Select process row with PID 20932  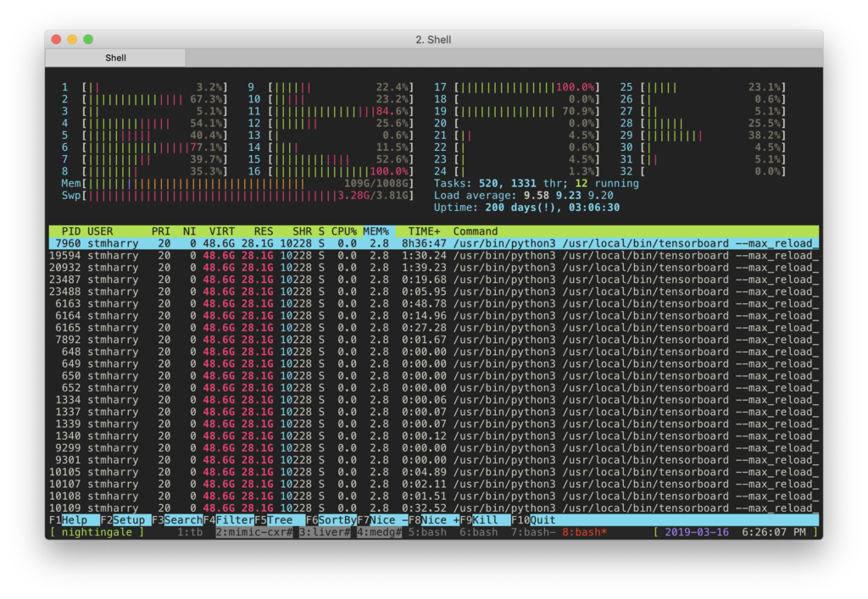point(433,268)
